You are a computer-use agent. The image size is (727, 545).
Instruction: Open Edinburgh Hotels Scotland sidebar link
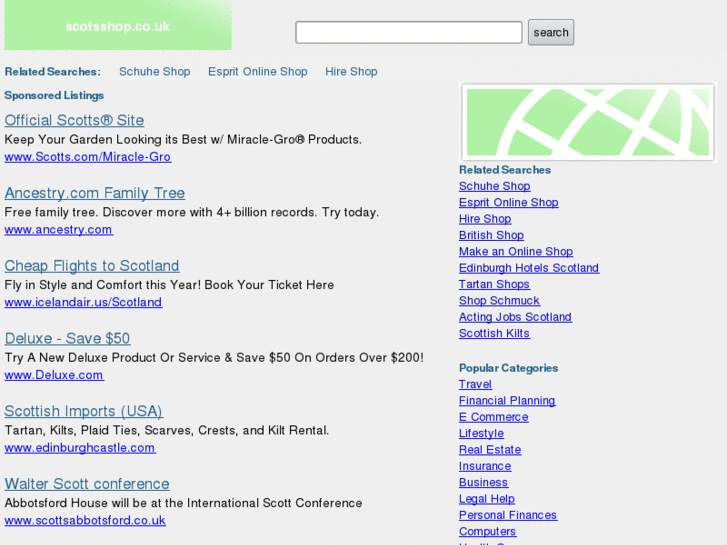[x=529, y=268]
